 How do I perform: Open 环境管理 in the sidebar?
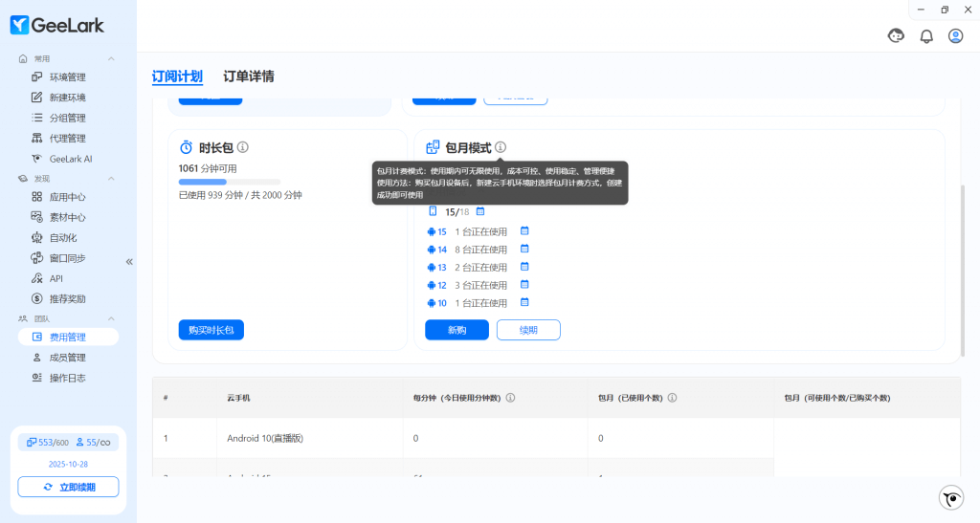(67, 77)
